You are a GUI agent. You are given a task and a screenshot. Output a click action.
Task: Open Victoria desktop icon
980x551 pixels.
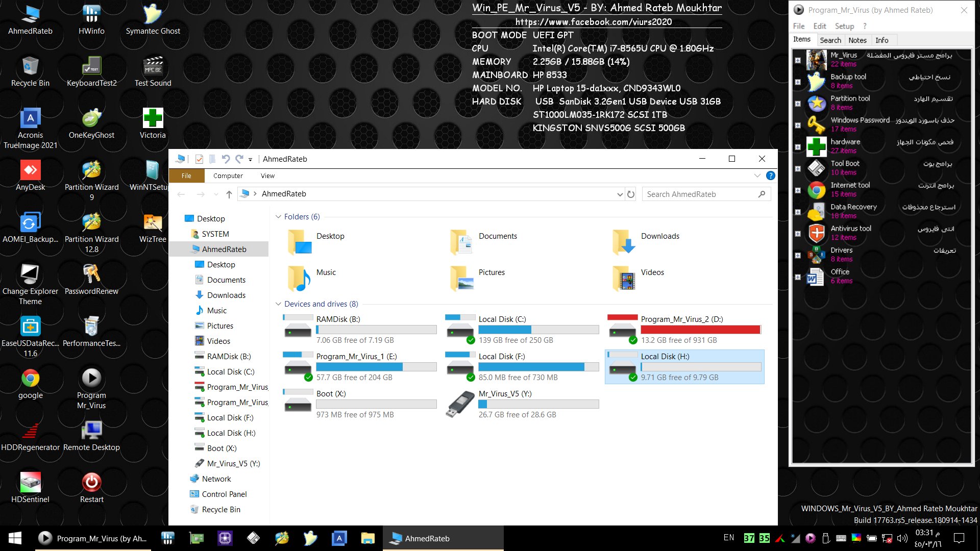153,124
